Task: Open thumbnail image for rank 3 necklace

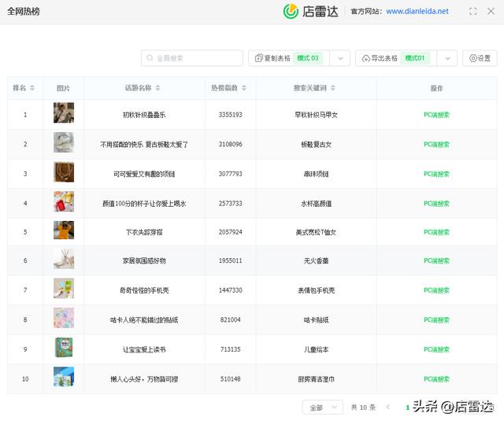Action: [x=64, y=173]
